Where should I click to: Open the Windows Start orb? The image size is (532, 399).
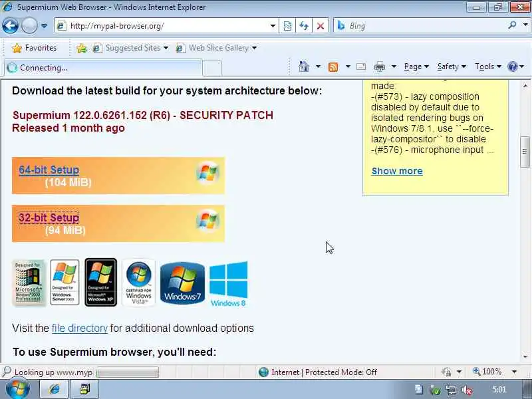click(17, 389)
